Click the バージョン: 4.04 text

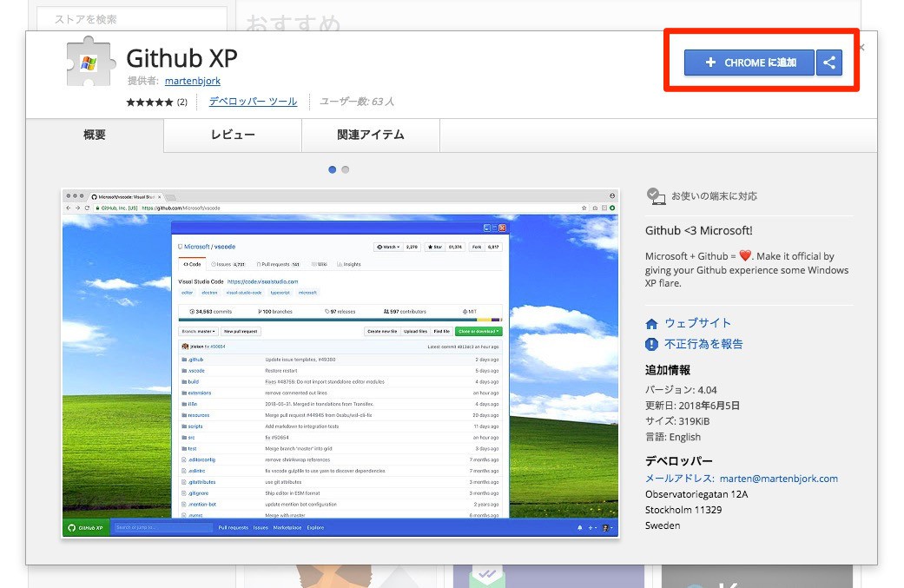click(681, 390)
